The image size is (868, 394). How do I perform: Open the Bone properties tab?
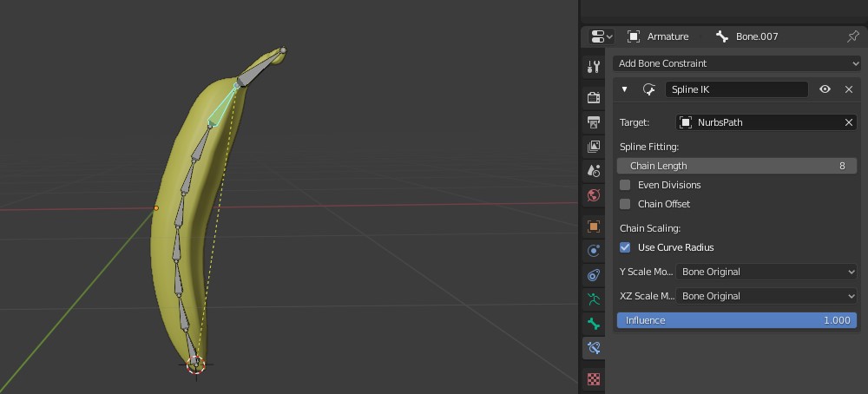click(x=594, y=324)
